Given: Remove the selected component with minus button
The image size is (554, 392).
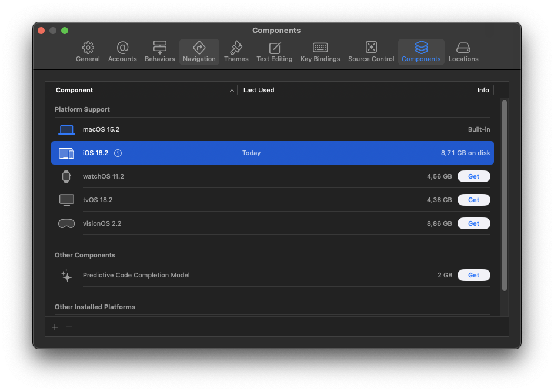Looking at the screenshot, I should click(69, 327).
